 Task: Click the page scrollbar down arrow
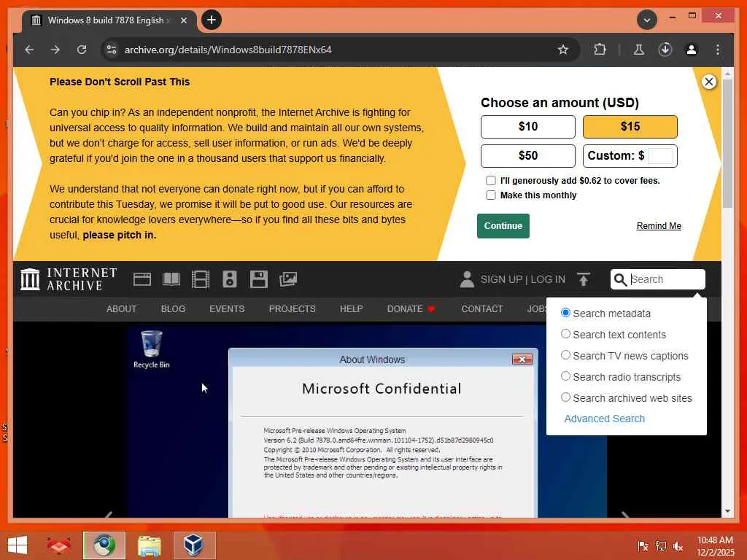click(x=727, y=511)
